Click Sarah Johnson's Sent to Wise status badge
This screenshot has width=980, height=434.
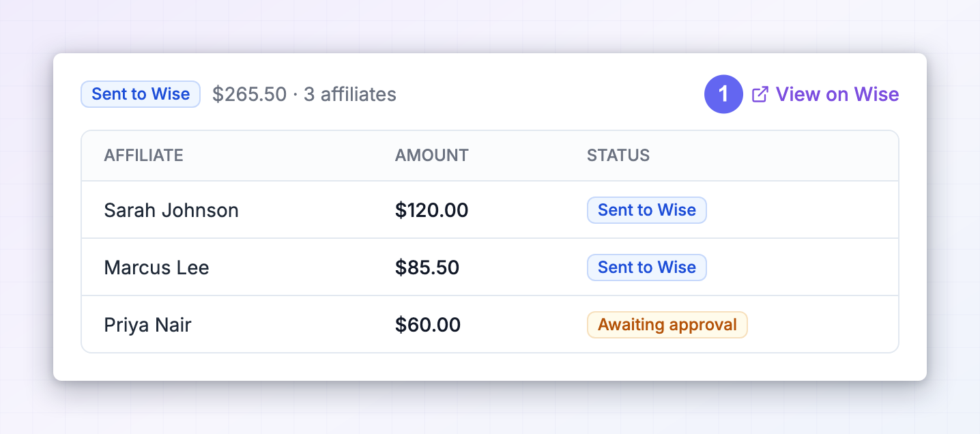tap(647, 210)
